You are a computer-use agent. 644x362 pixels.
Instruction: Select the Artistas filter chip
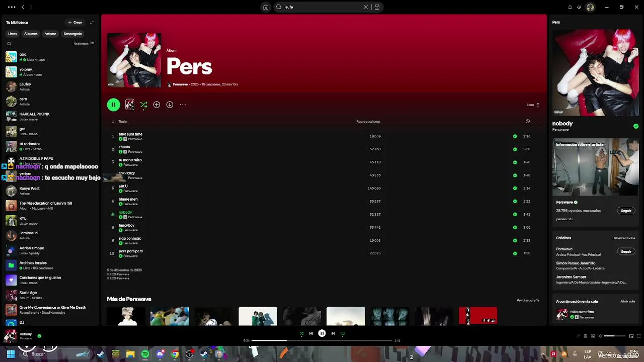[50, 34]
